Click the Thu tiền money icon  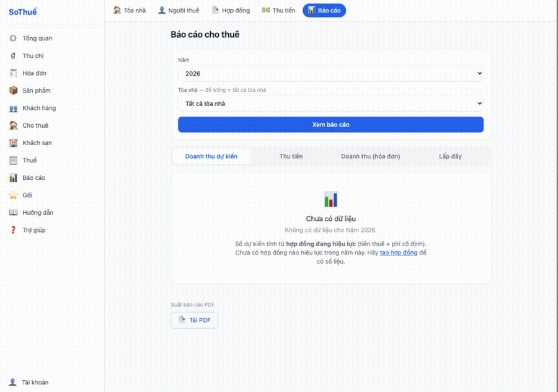266,10
